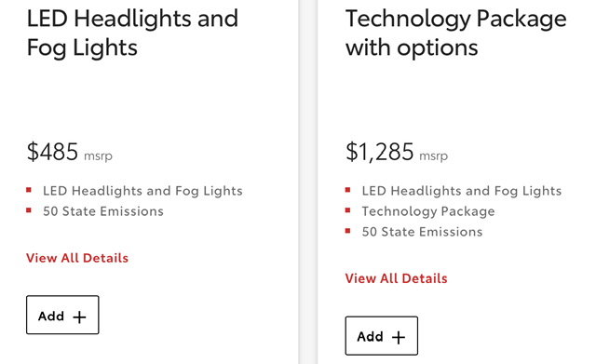Open View All Details for the $485 package
The image size is (596, 364).
pos(77,258)
